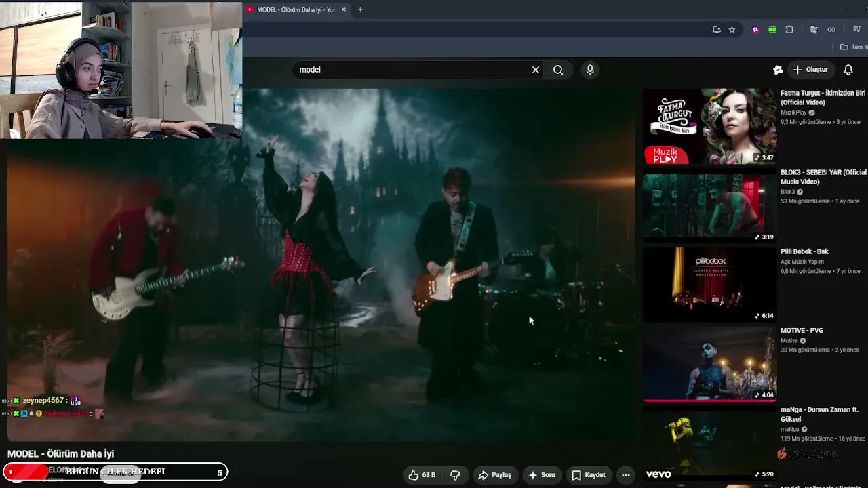Click '9,3 Mn görüntüleme' view count text
The width and height of the screenshot is (868, 488).
tap(806, 122)
